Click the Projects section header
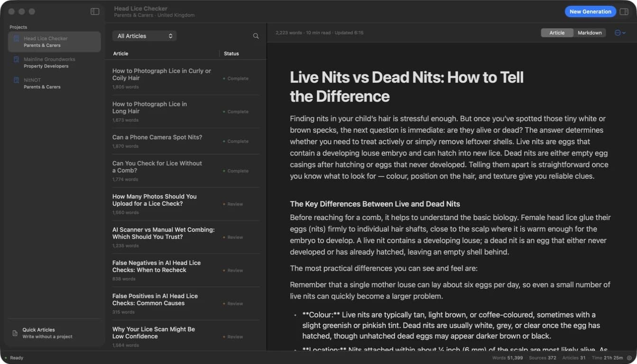This screenshot has width=637, height=364. 18,27
